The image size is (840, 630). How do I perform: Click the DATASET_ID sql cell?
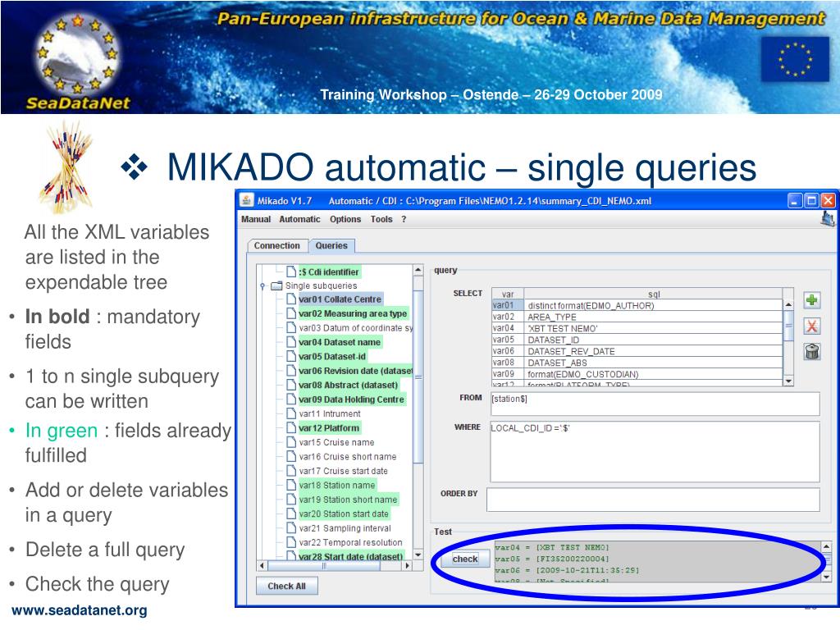coord(653,340)
